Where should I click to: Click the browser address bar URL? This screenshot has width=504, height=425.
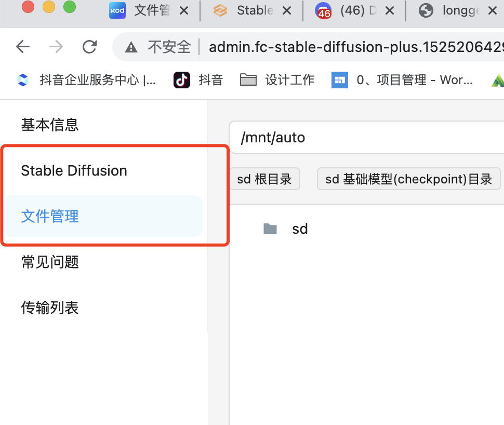(356, 47)
